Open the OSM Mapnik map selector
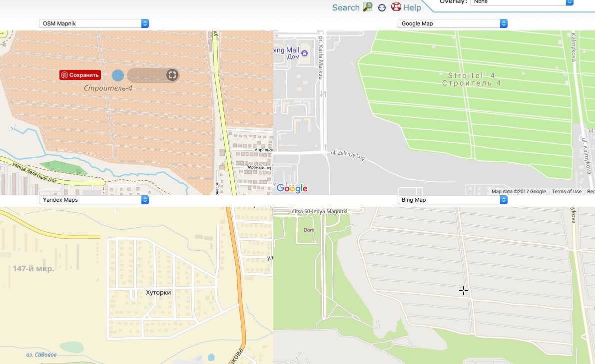 click(x=94, y=23)
